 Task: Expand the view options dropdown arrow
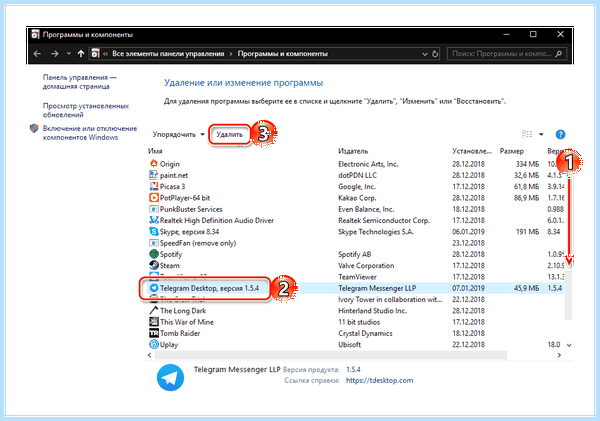541,134
